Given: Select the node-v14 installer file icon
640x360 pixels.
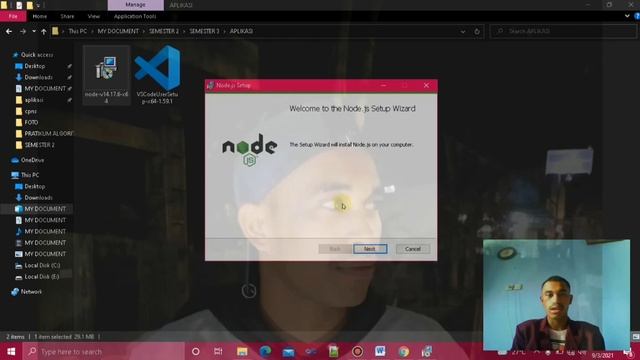Looking at the screenshot, I should (x=107, y=75).
